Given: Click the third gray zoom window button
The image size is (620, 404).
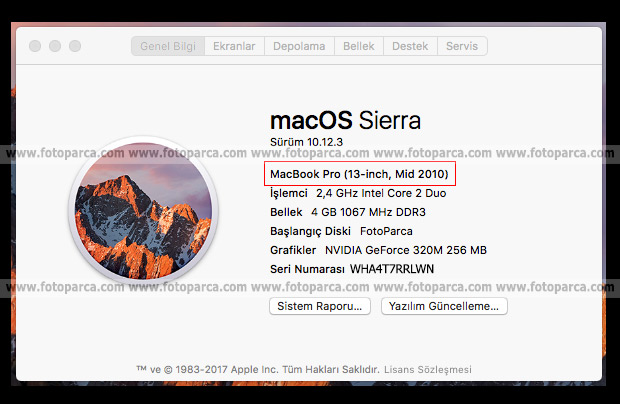Looking at the screenshot, I should [75, 46].
